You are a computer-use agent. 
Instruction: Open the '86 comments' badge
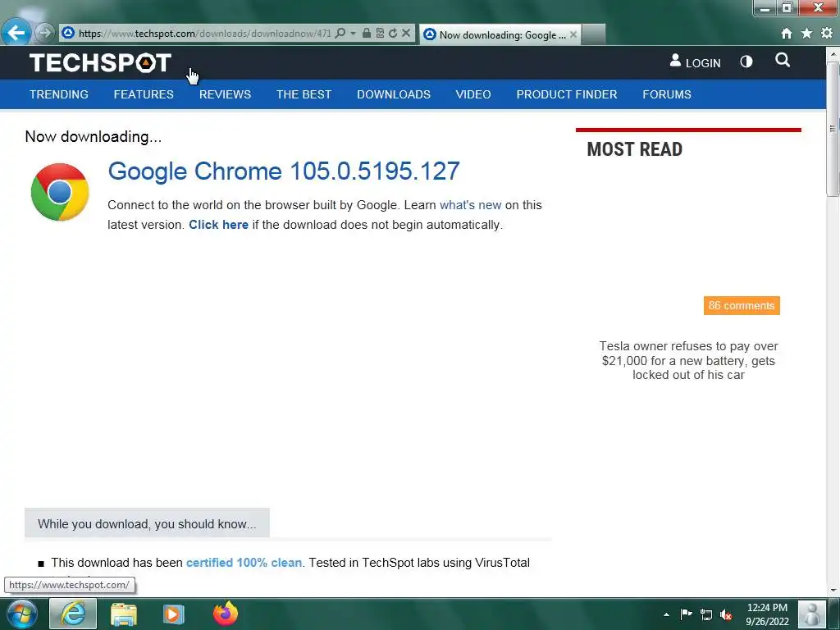742,305
